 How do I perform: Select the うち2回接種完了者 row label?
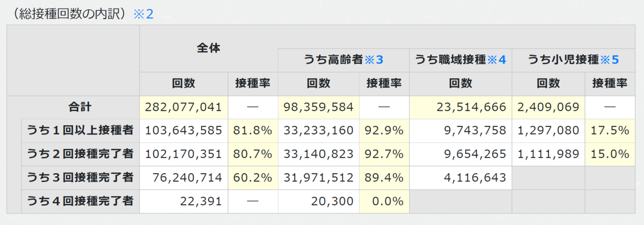(x=80, y=154)
